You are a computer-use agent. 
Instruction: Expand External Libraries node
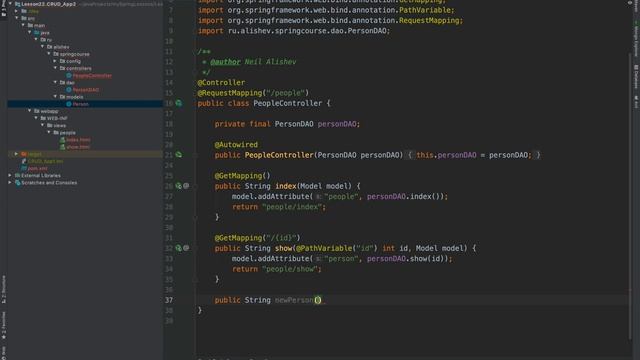(10, 176)
